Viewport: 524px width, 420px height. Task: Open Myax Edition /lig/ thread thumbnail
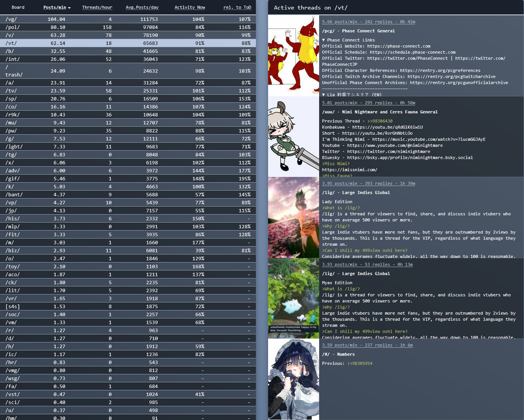tap(294, 298)
